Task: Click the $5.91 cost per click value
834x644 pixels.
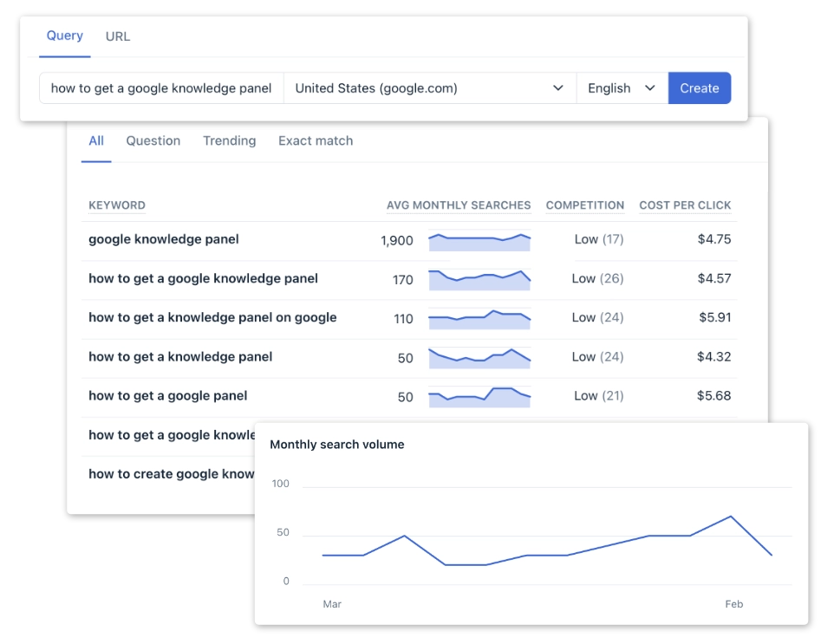Action: 715,317
